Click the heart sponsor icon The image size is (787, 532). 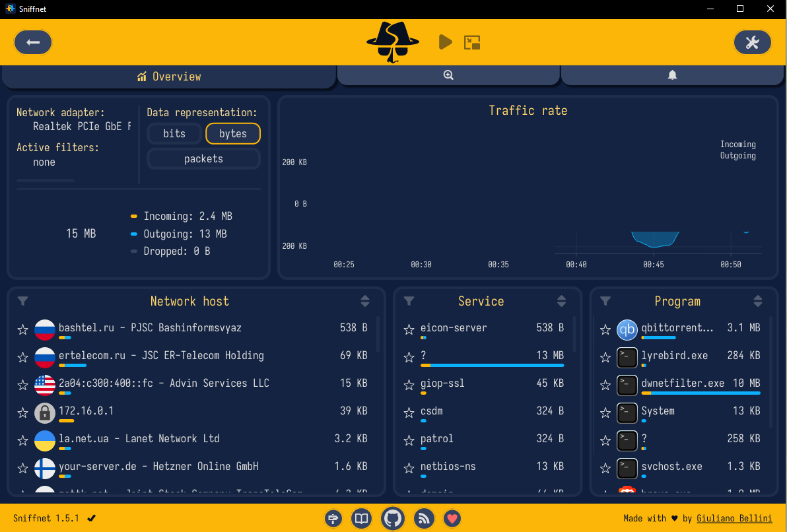(452, 518)
